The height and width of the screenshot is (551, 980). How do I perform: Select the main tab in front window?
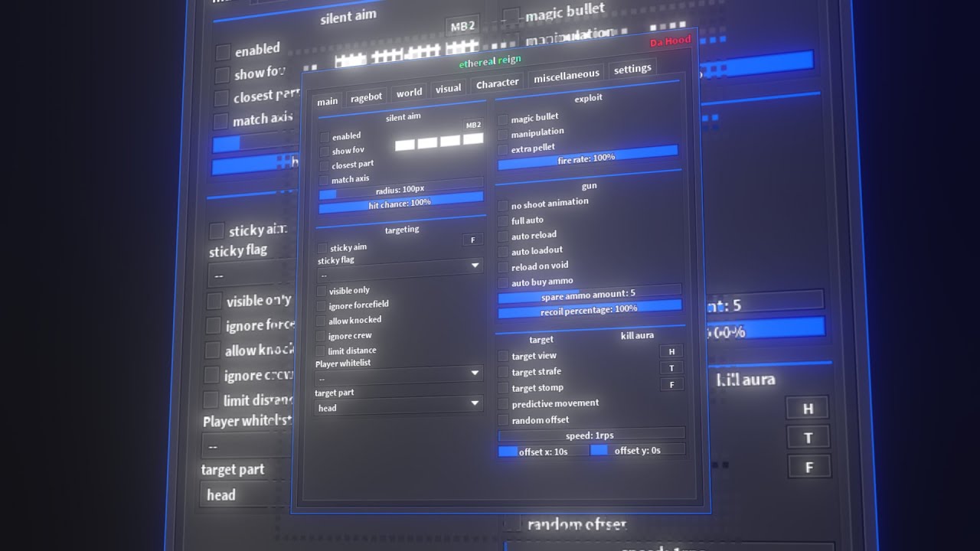pos(327,101)
